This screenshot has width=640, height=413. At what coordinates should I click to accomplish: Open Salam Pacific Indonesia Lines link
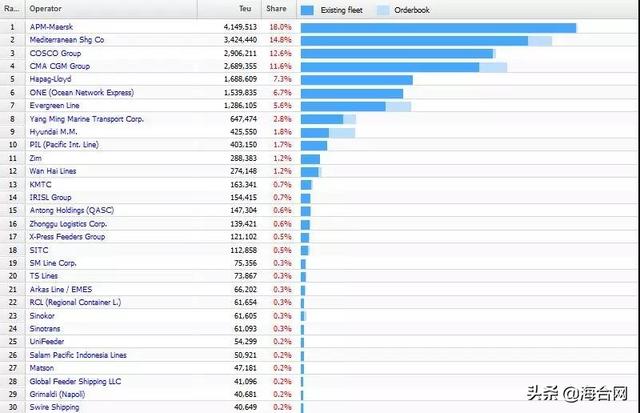click(78, 355)
